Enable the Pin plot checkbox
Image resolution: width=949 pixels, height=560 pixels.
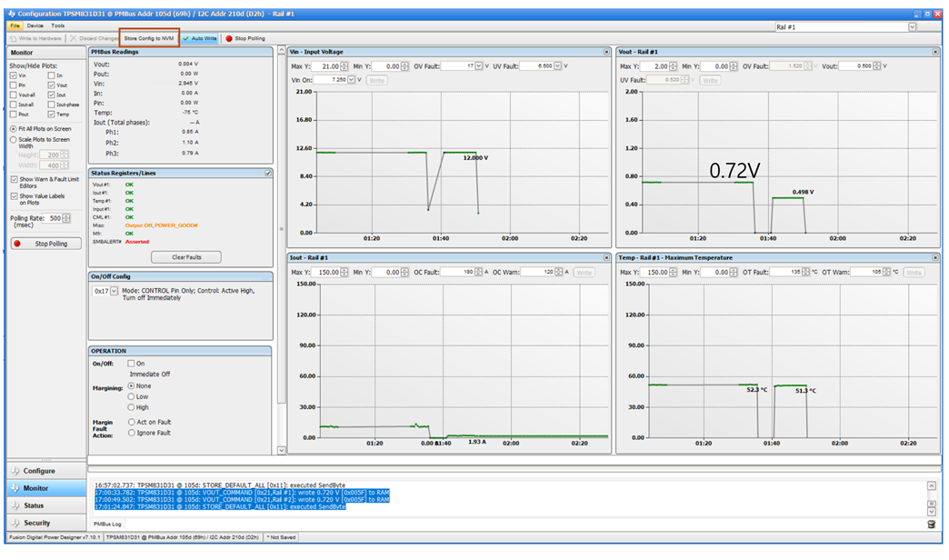(x=14, y=85)
